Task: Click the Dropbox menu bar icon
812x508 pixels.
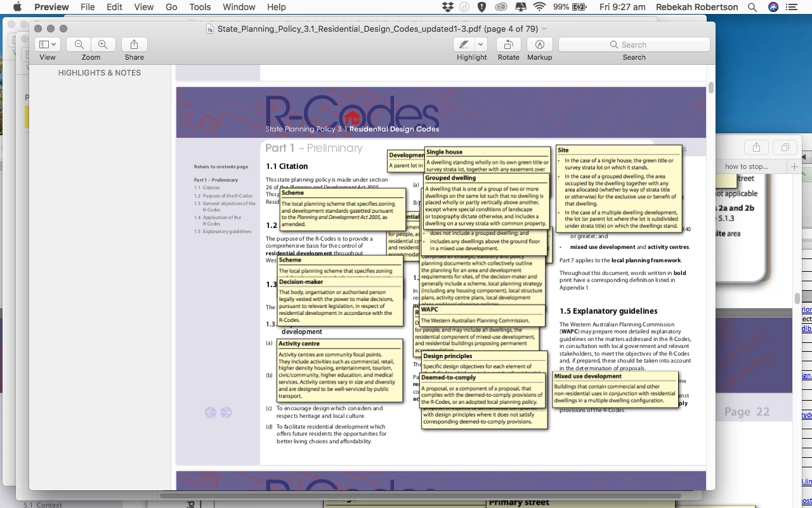Action: point(447,7)
